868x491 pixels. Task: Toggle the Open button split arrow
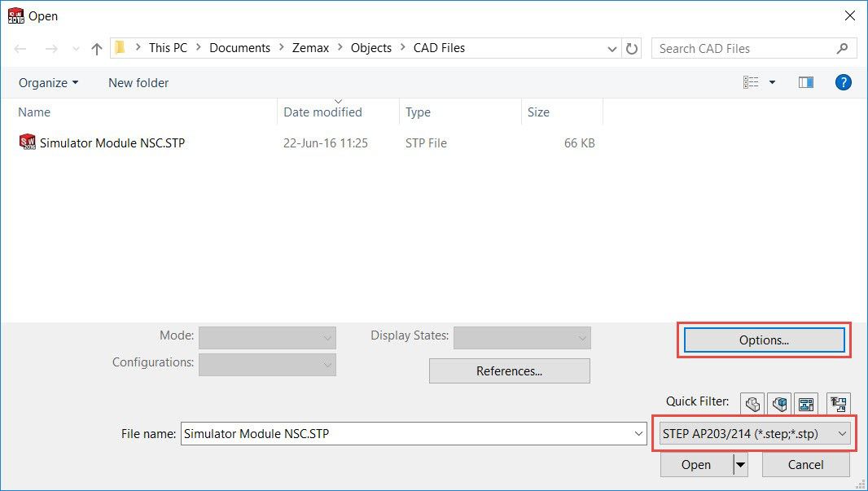(741, 464)
